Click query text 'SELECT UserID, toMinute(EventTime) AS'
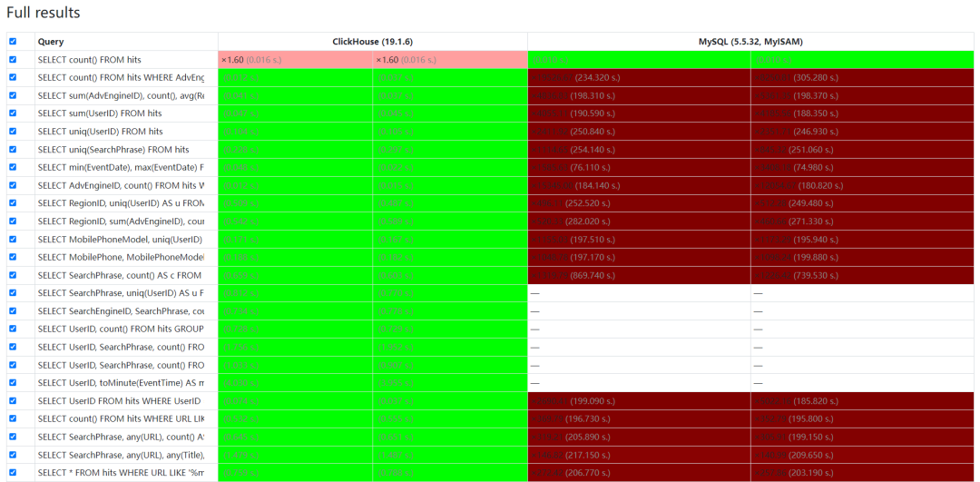Image resolution: width=980 pixels, height=482 pixels. coord(122,383)
